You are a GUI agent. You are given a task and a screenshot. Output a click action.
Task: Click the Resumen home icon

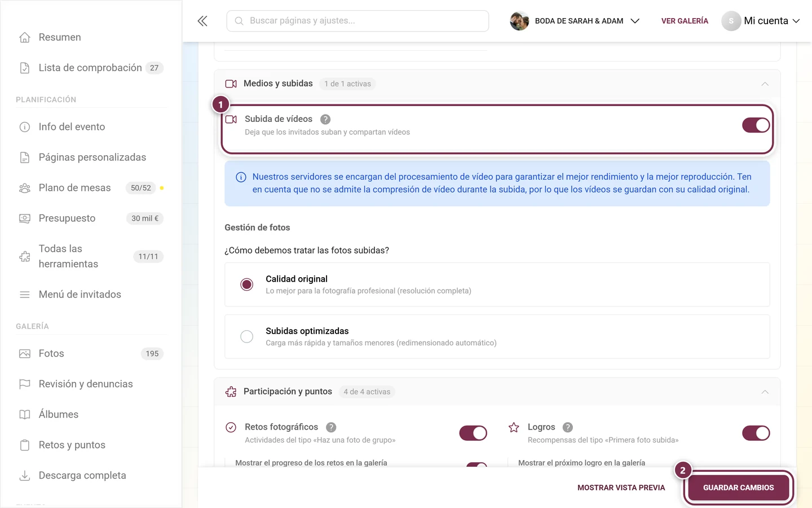(x=25, y=37)
